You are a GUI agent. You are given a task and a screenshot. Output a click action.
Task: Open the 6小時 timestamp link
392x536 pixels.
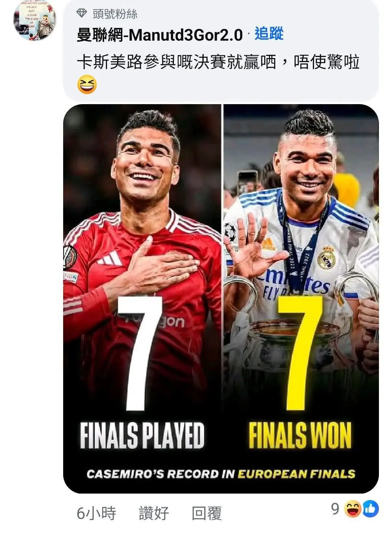(97, 513)
